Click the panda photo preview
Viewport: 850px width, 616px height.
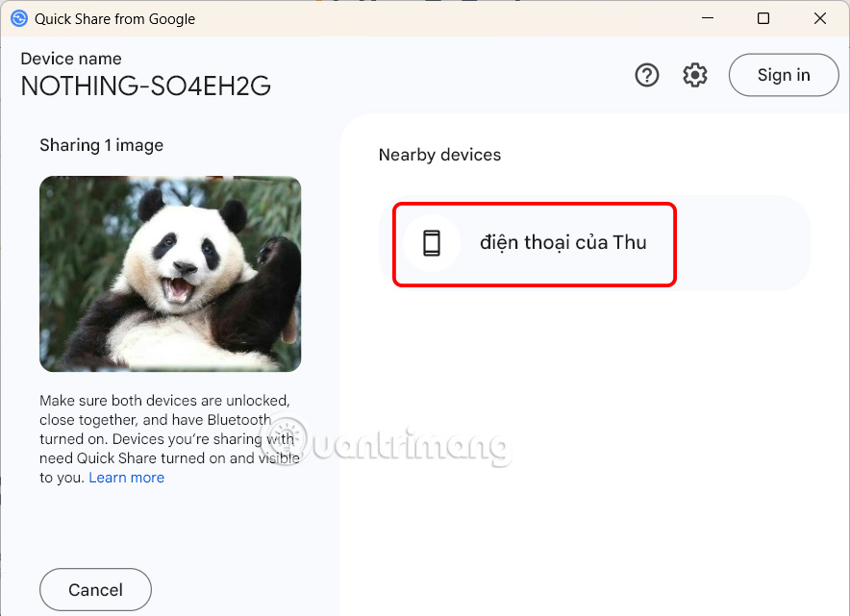170,274
